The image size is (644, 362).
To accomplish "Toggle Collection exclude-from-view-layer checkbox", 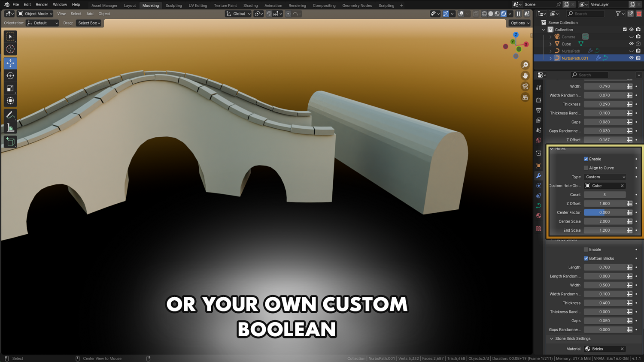I will (625, 30).
